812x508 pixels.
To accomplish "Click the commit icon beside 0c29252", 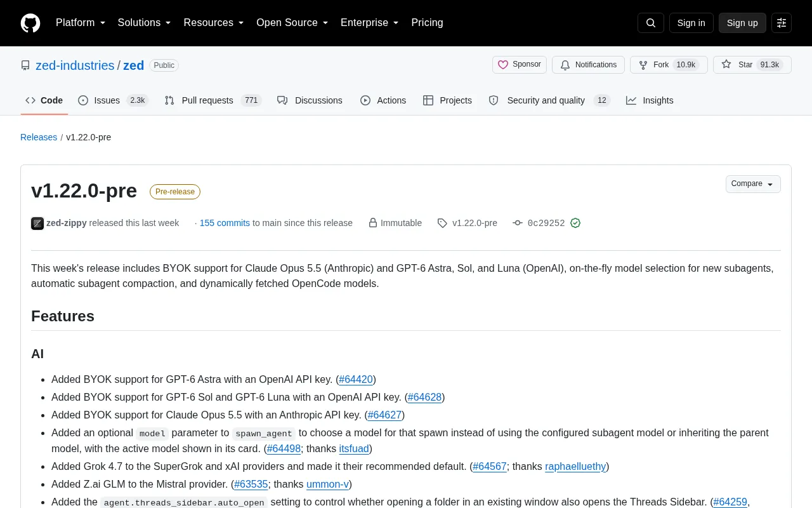I will point(518,223).
